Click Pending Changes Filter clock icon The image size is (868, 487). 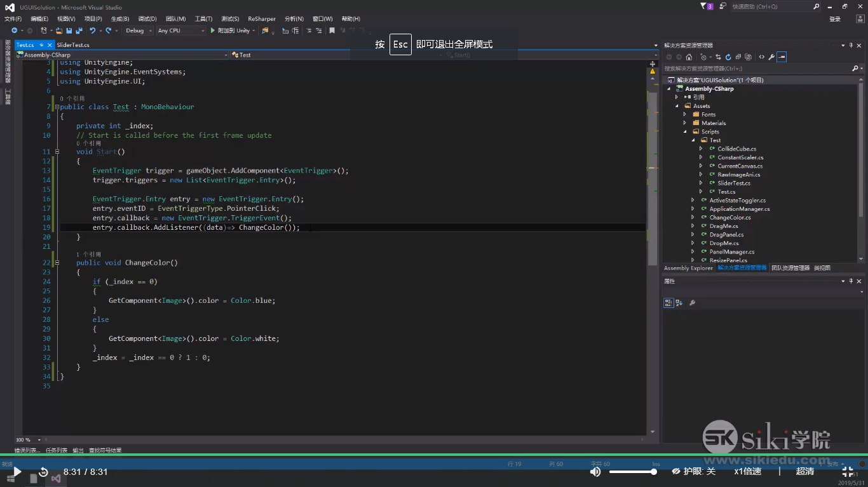pos(703,57)
